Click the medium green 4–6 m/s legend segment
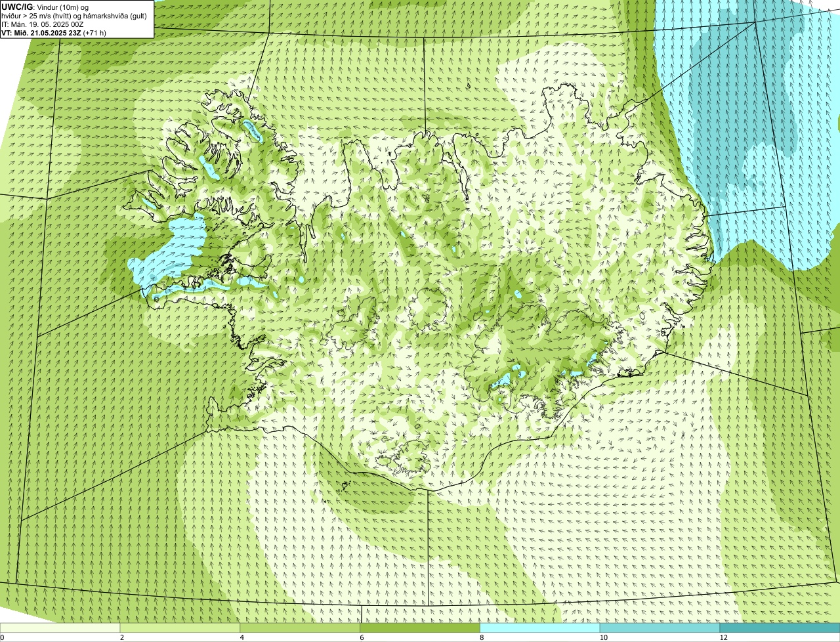 [x=301, y=628]
